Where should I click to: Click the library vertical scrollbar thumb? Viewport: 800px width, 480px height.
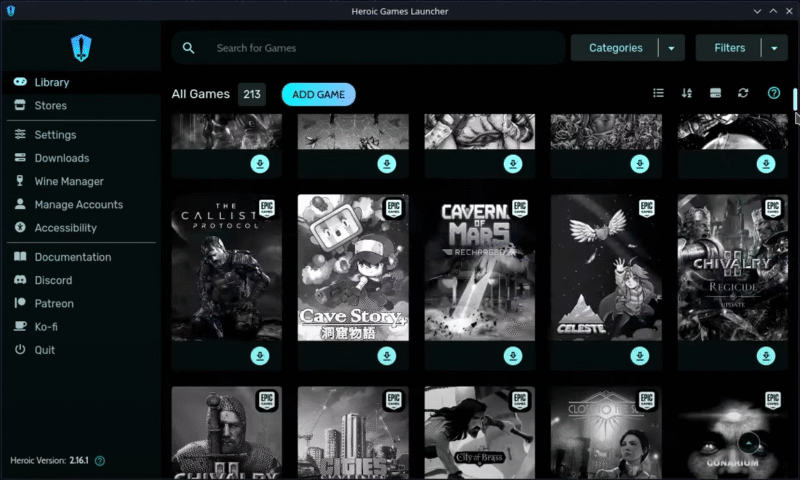tap(795, 99)
